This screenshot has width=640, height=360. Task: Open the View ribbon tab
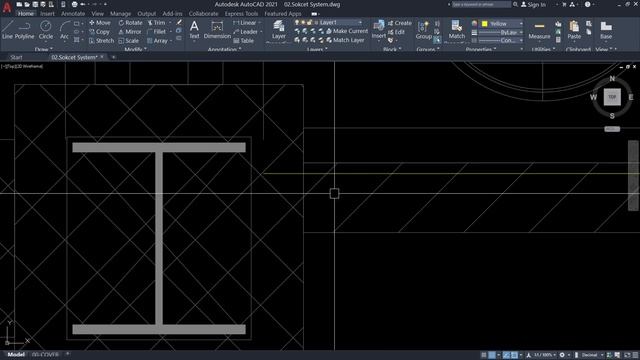coord(98,13)
